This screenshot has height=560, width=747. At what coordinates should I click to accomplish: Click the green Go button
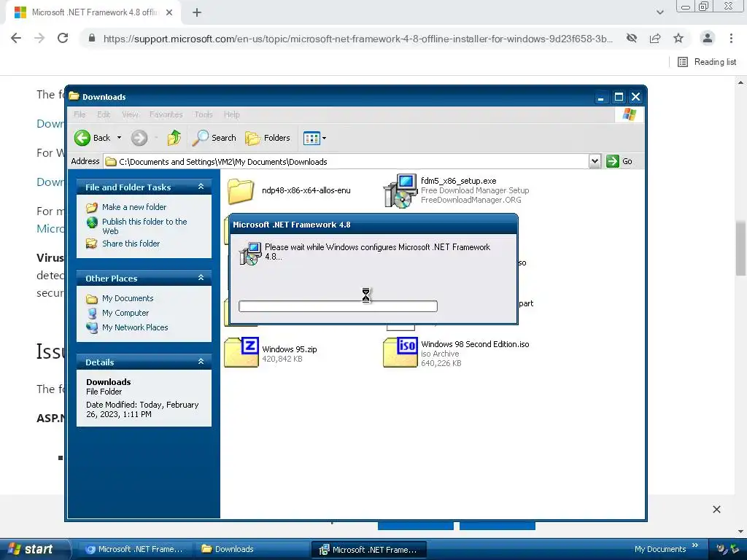(x=619, y=161)
